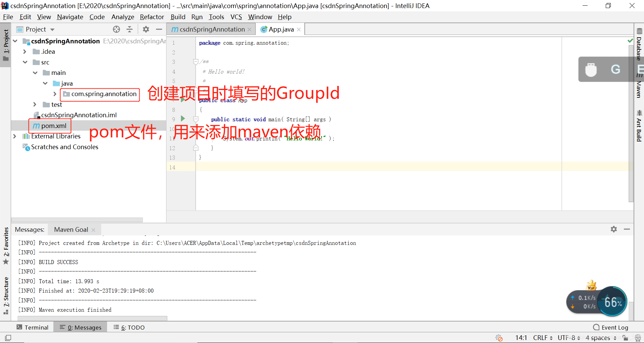Open the VCS menu

(236, 17)
